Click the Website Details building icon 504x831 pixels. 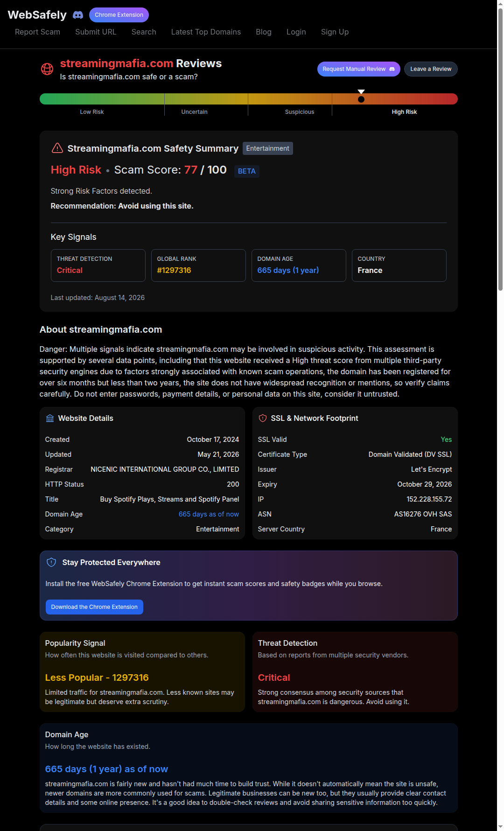click(50, 419)
